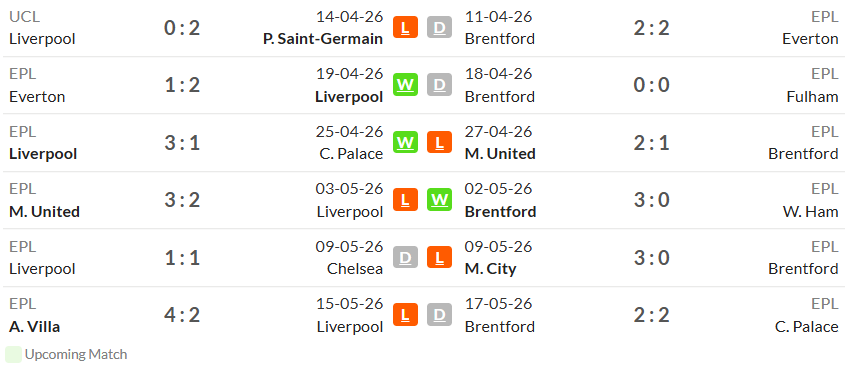Click Liverpool's L badge for M. United match

pyautogui.click(x=405, y=199)
